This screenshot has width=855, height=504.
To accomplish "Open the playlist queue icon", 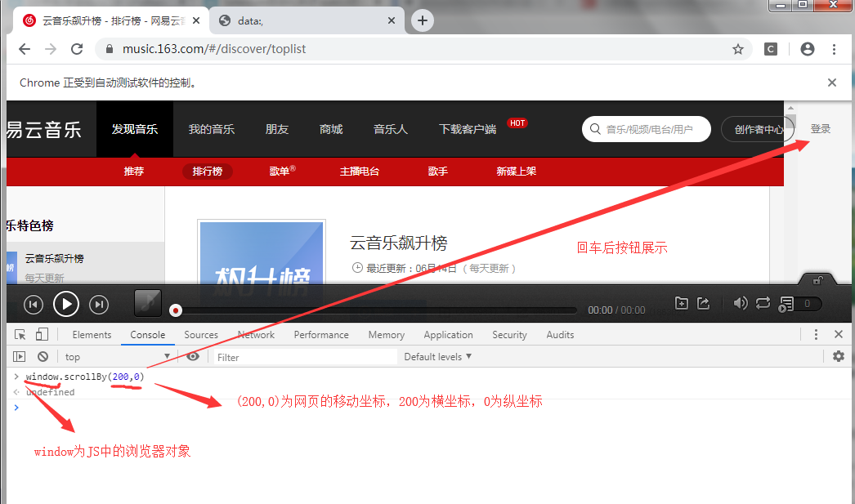I will [x=786, y=305].
